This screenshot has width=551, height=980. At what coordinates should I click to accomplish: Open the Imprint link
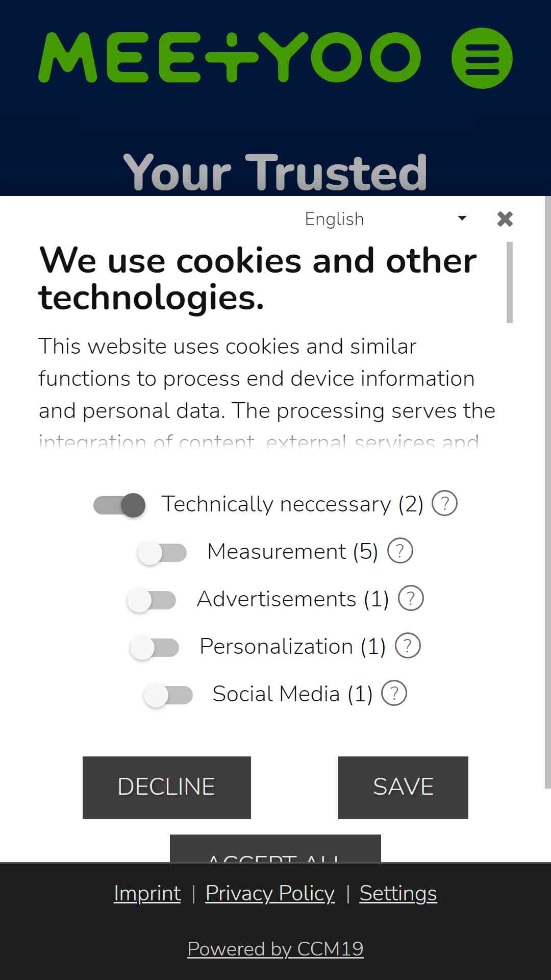coord(147,893)
